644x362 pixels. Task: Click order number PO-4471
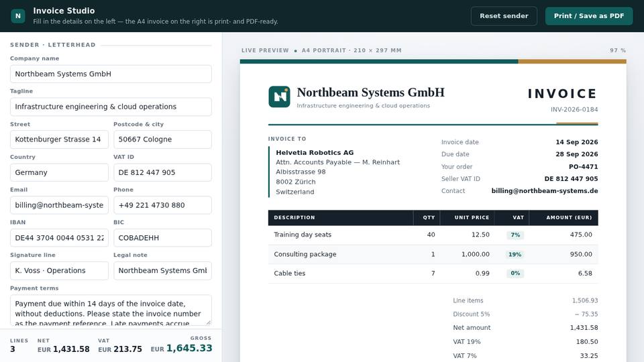click(583, 167)
